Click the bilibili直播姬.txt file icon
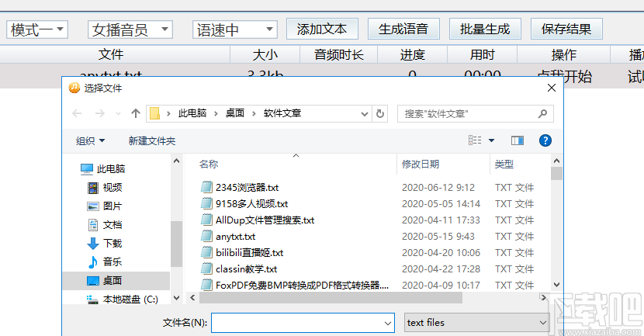Image resolution: width=644 pixels, height=336 pixels. point(206,253)
